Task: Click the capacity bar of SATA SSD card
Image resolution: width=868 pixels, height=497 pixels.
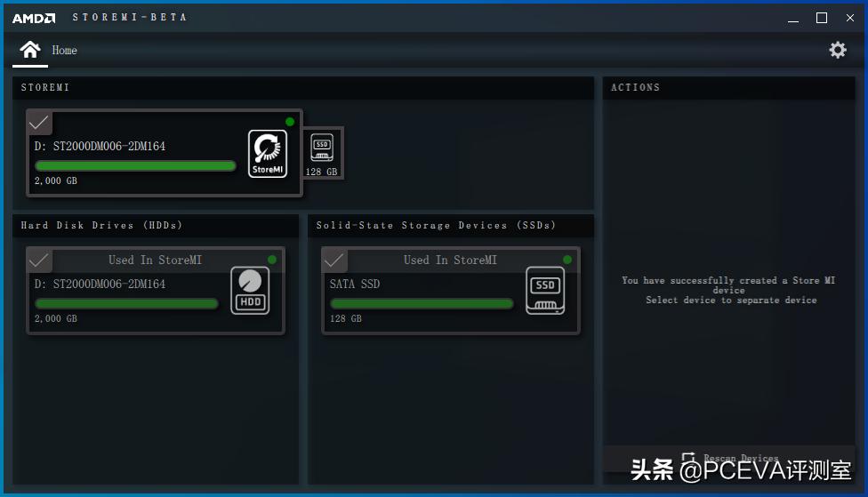Action: click(x=422, y=303)
